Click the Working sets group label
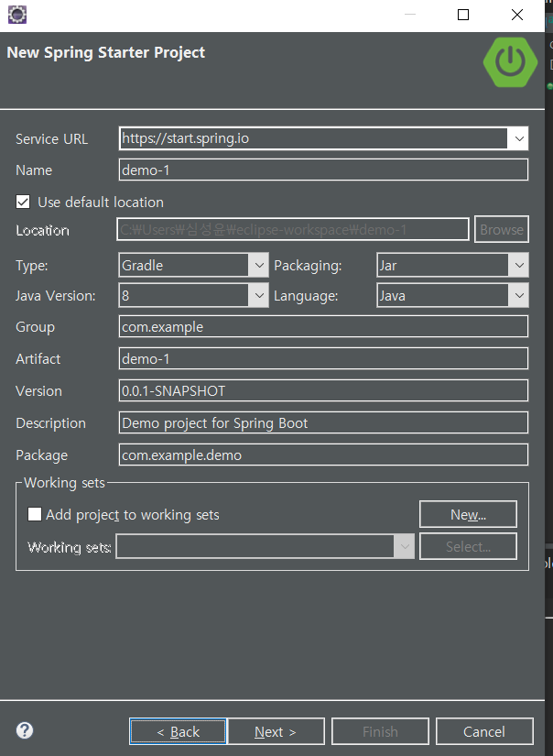The width and height of the screenshot is (553, 756). tap(64, 483)
